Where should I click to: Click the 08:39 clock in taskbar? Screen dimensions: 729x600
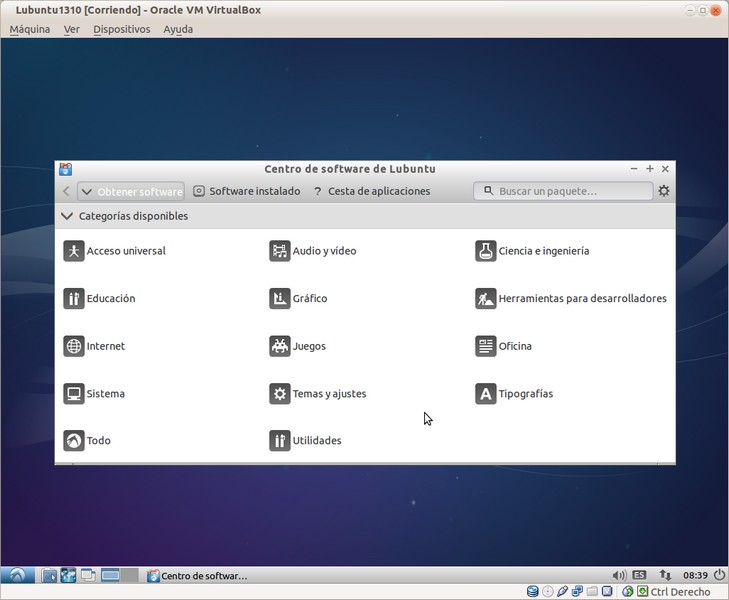tap(695, 575)
